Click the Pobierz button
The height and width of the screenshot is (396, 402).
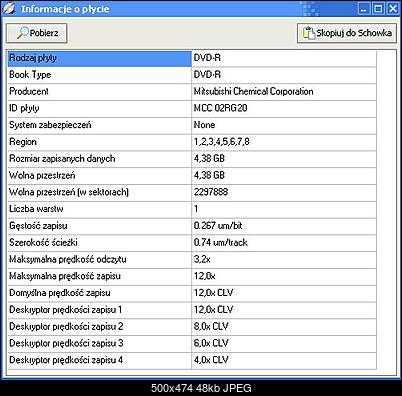[37, 33]
